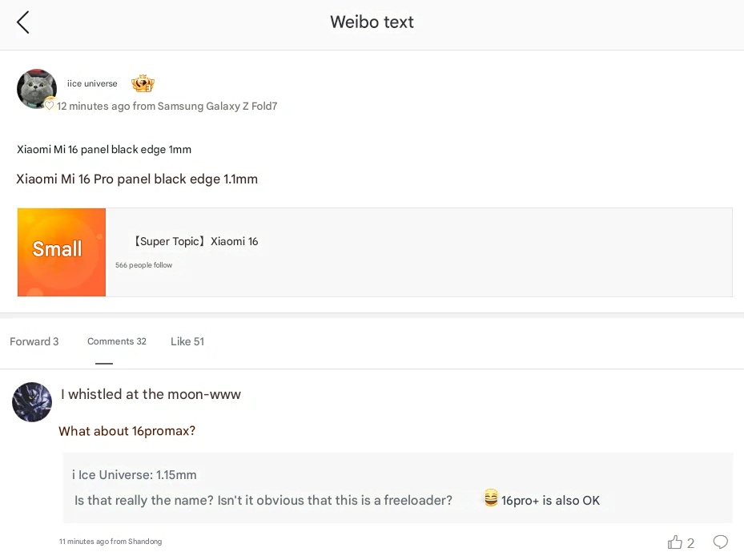The image size is (744, 560).
Task: Open the commenter's dark profile avatar
Action: click(32, 402)
